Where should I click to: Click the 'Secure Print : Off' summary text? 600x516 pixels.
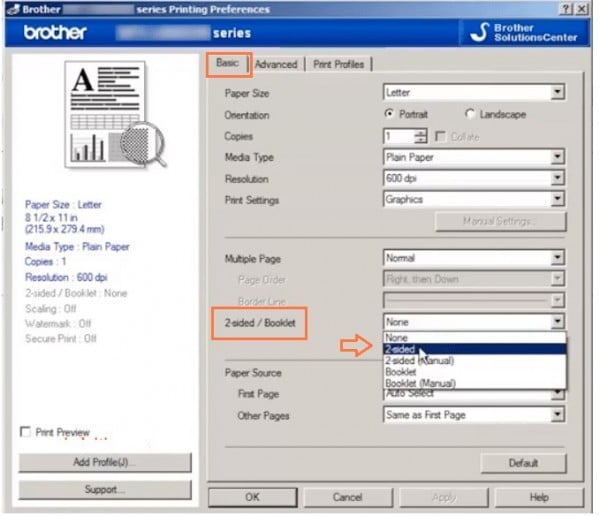[60, 338]
